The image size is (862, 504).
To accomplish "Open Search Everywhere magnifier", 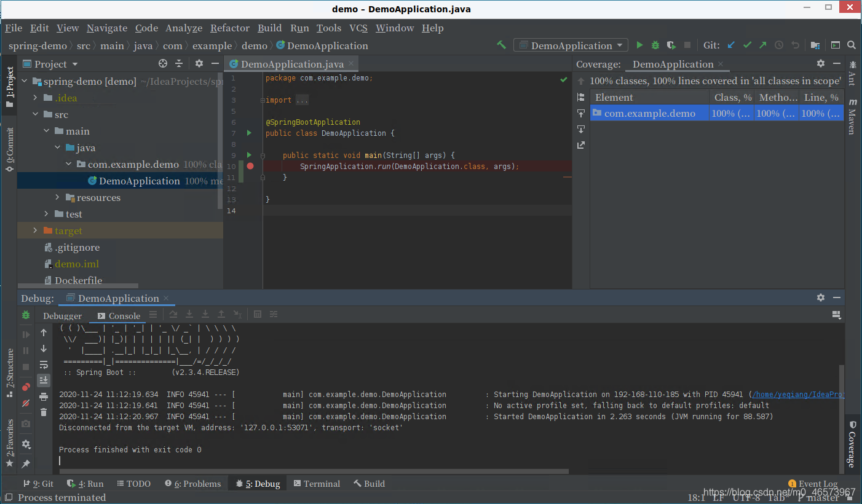I will click(852, 45).
